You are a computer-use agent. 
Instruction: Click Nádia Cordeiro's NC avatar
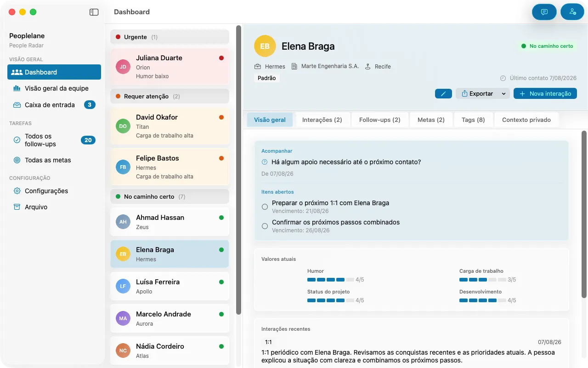(x=123, y=351)
